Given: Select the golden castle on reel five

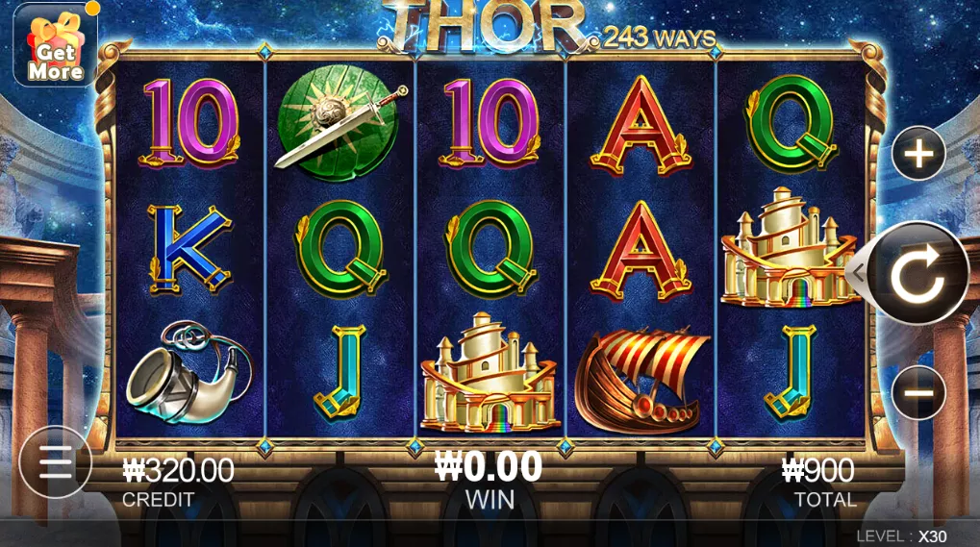Looking at the screenshot, I should (x=790, y=248).
